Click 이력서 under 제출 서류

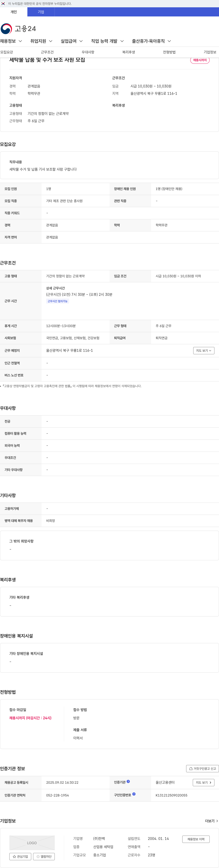pyautogui.click(x=78, y=738)
